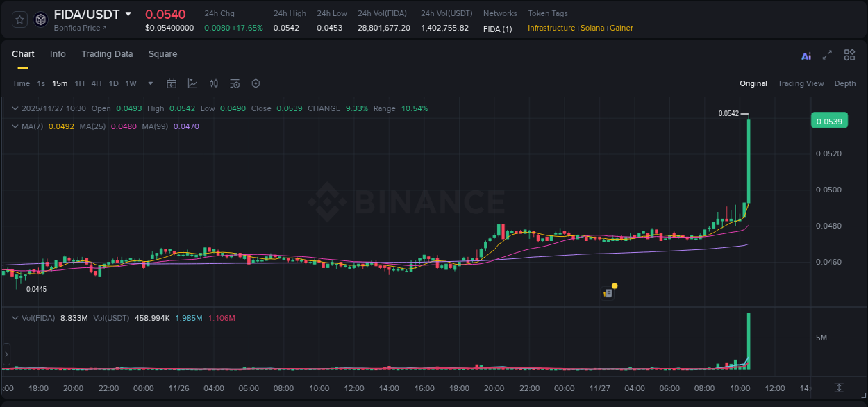Open the go-to-date calendar icon
Viewport: 868px width, 407px height.
coord(172,83)
